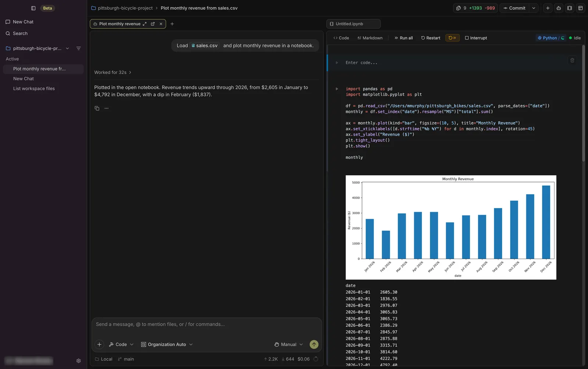Open the settings gear in sidebar bottom
The width and height of the screenshot is (588, 369).
(78, 361)
